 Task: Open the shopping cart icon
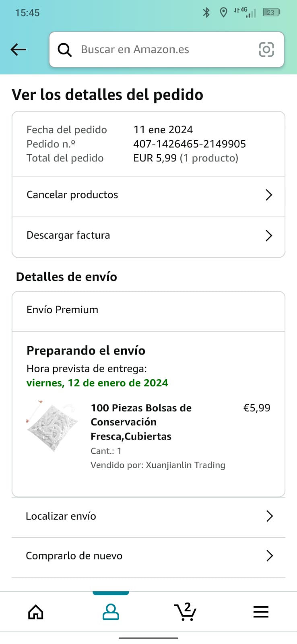click(186, 612)
